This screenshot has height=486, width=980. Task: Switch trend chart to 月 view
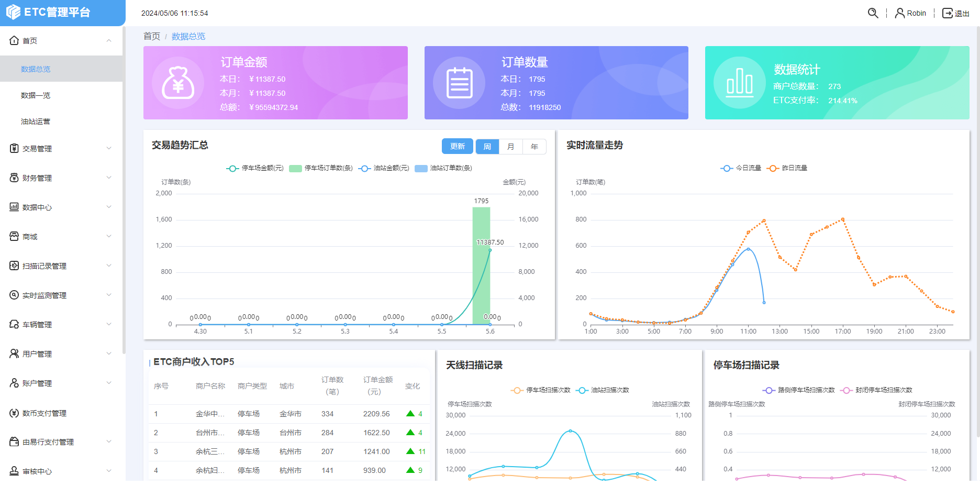point(511,147)
